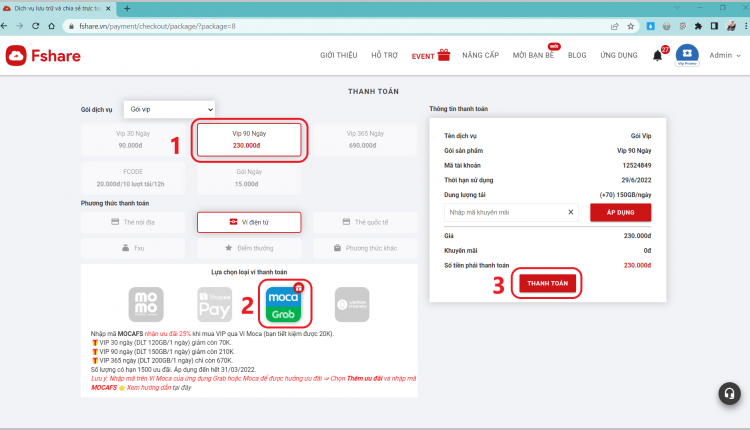Viewport: 750px width, 430px height.
Task: Open the BLOG menu item
Action: point(577,55)
